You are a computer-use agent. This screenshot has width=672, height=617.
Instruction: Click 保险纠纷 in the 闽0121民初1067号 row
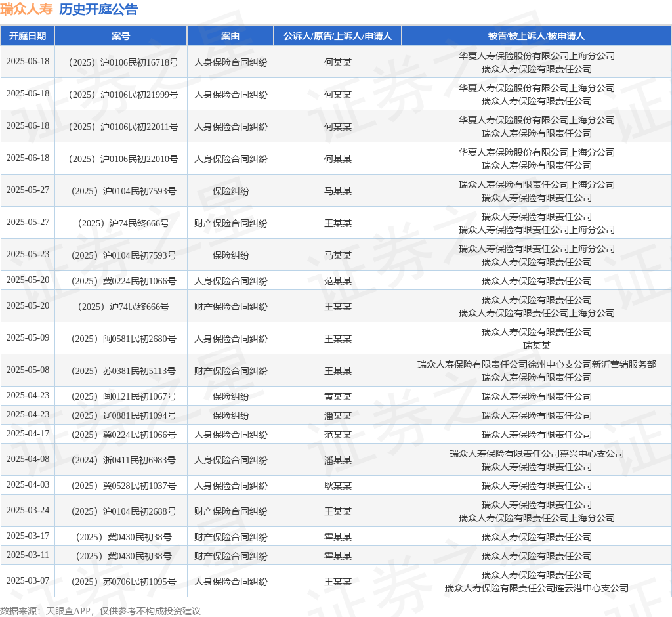coord(230,396)
